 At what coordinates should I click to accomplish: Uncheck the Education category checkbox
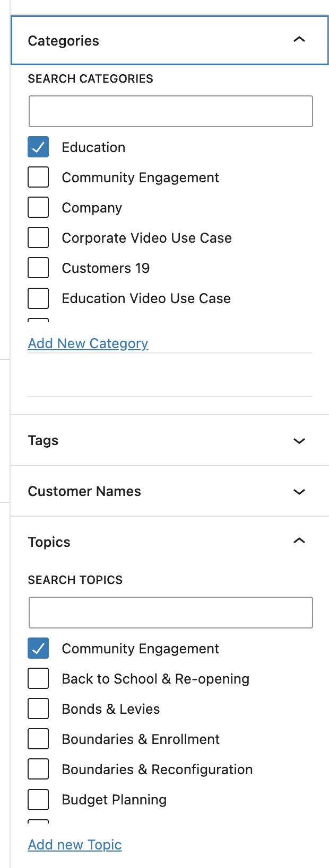tap(38, 147)
